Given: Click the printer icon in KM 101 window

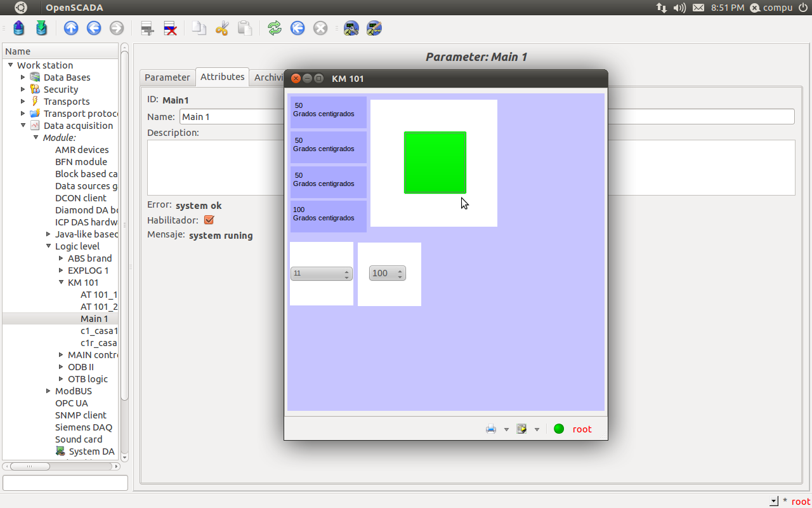Looking at the screenshot, I should pyautogui.click(x=491, y=429).
